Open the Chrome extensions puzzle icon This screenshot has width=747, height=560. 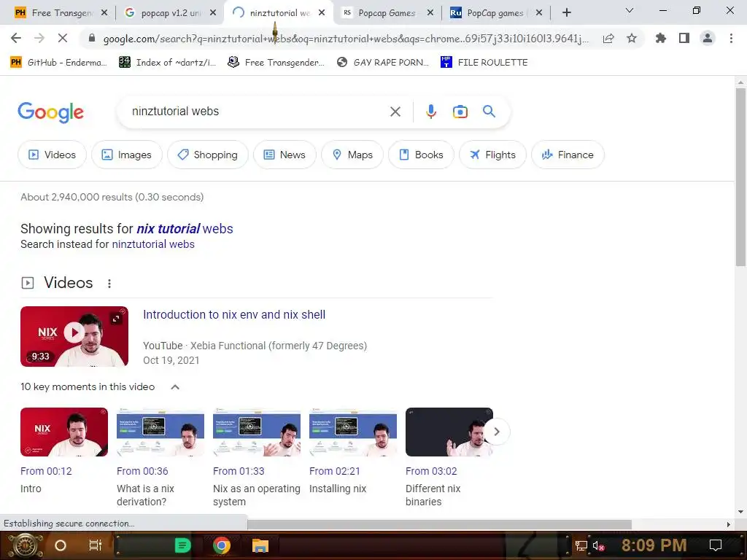(x=661, y=38)
